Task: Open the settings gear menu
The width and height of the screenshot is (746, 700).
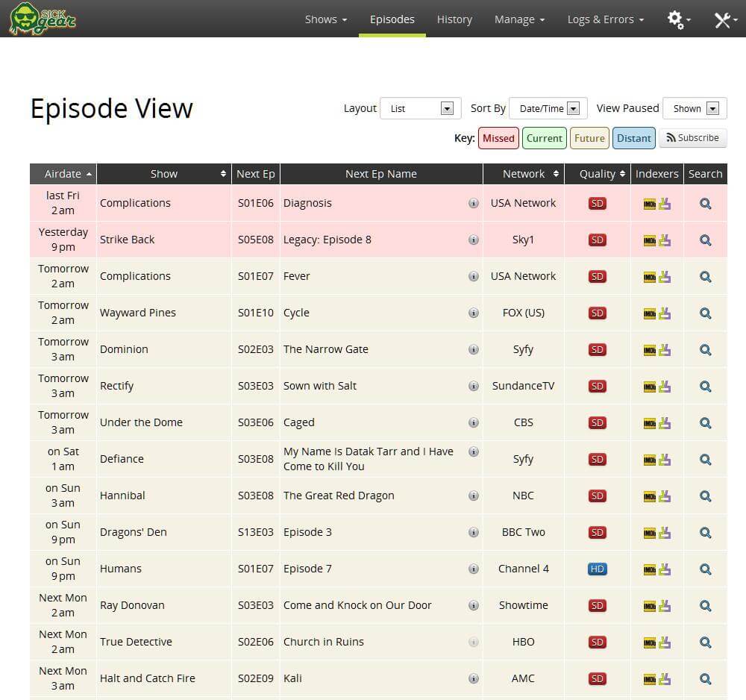Action: pos(678,19)
